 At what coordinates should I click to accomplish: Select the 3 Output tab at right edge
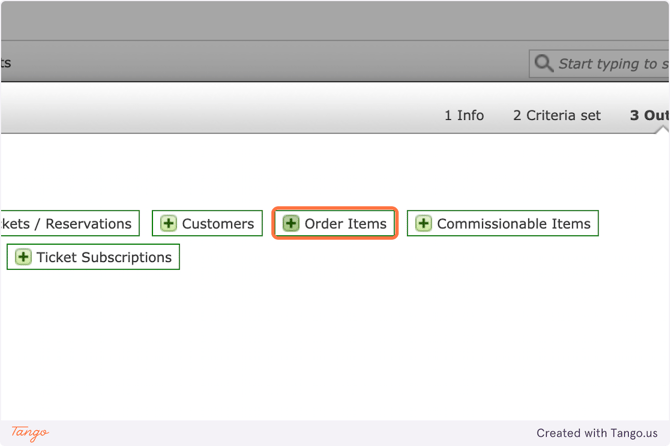pyautogui.click(x=649, y=115)
